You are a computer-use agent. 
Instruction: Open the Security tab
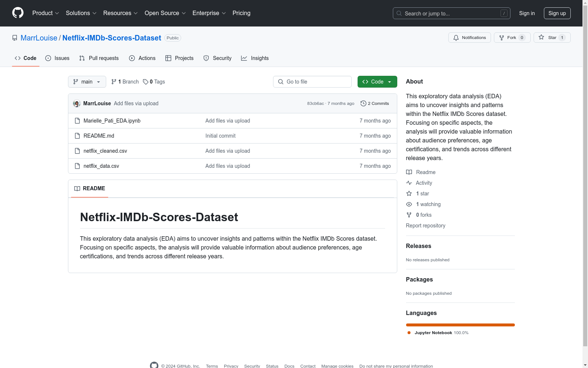pos(218,58)
